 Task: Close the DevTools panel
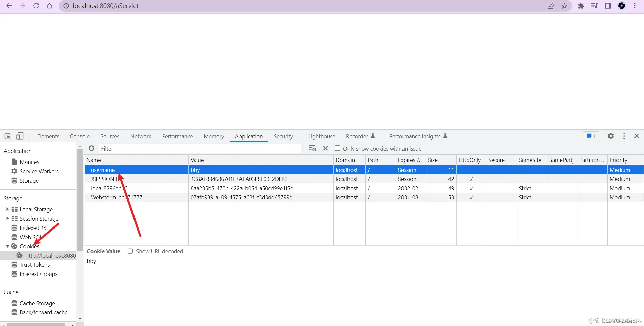[637, 136]
